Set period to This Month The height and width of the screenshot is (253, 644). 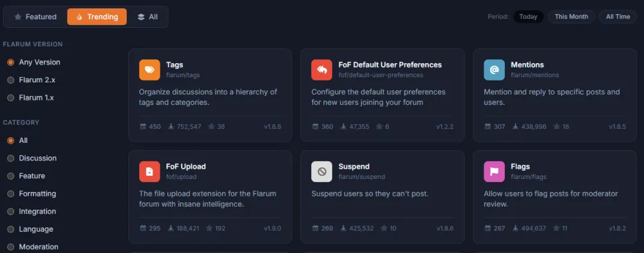571,17
